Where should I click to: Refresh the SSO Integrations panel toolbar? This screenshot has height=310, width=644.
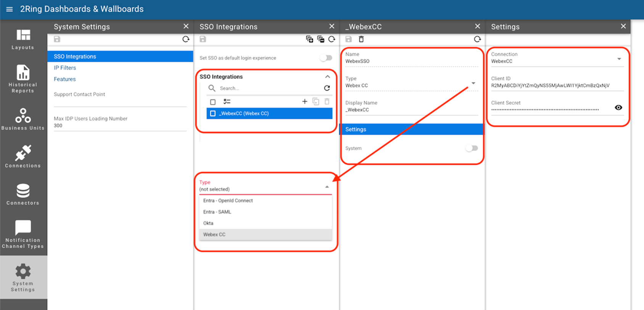(332, 39)
